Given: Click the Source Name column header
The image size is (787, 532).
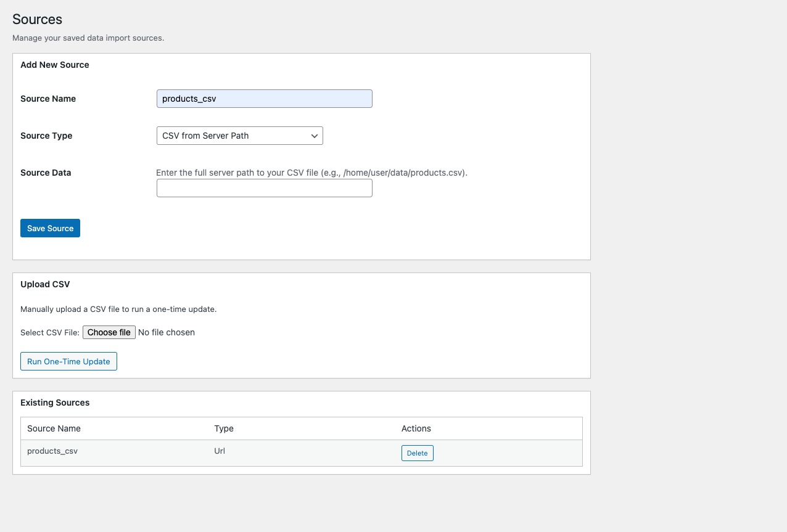Looking at the screenshot, I should pyautogui.click(x=54, y=428).
